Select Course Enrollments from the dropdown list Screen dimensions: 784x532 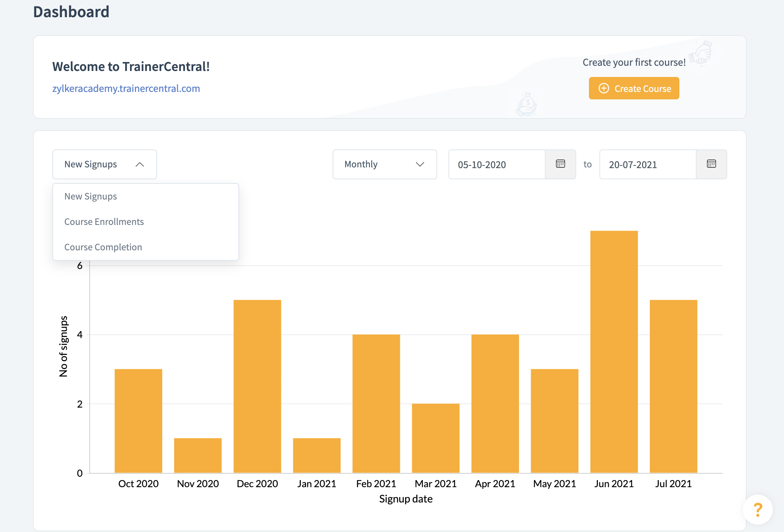coord(146,222)
